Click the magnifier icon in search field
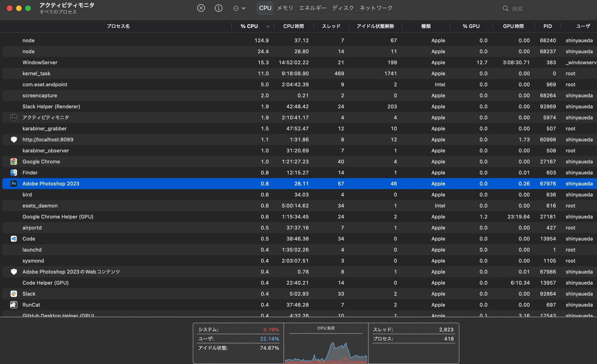This screenshot has height=364, width=597. click(505, 9)
